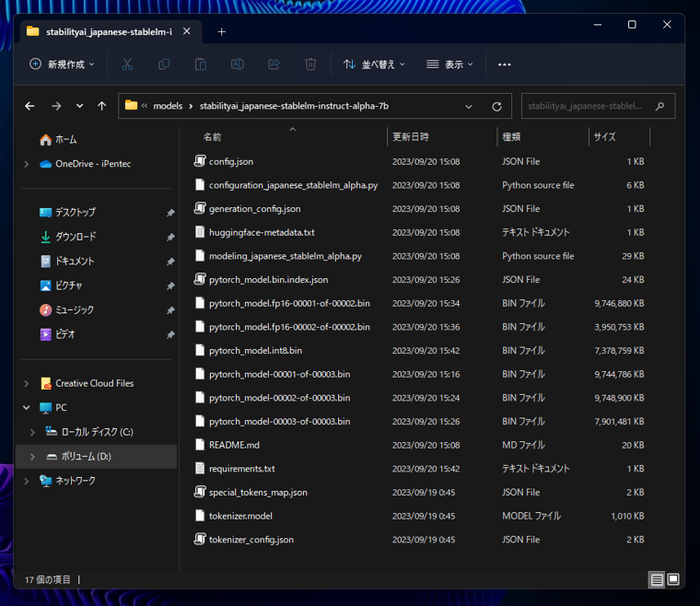The image size is (700, 606).
Task: Click the 新規作成 new button
Action: [x=63, y=64]
